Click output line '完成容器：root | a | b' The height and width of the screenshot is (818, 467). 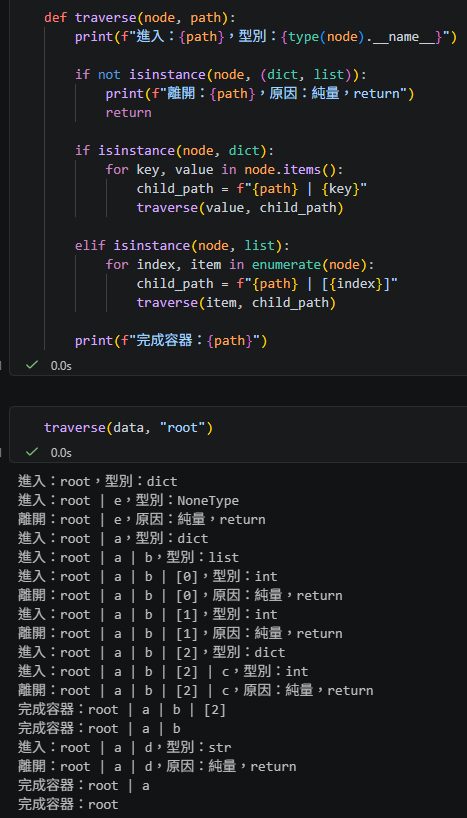tap(99, 728)
